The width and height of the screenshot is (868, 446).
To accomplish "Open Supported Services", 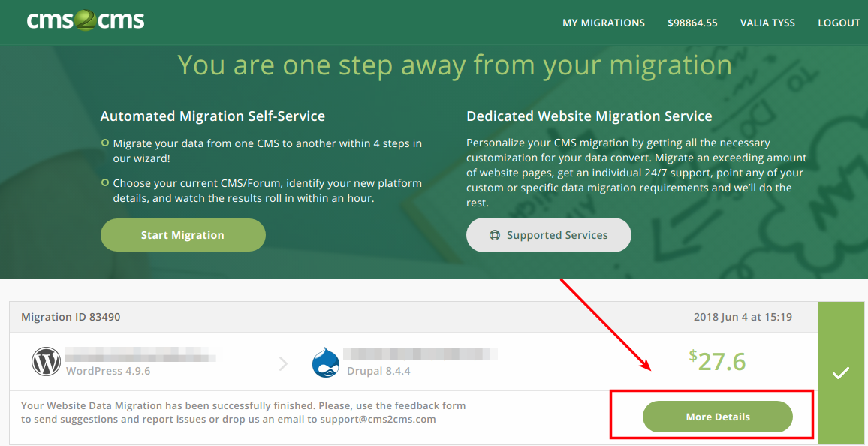I will tap(549, 235).
